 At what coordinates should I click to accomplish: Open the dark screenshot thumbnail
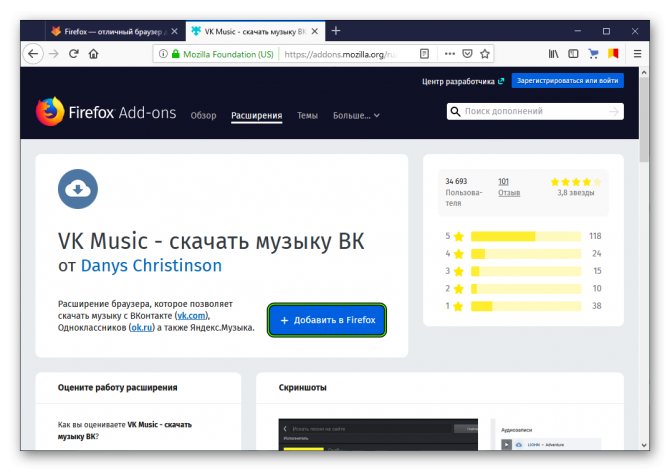[378, 434]
